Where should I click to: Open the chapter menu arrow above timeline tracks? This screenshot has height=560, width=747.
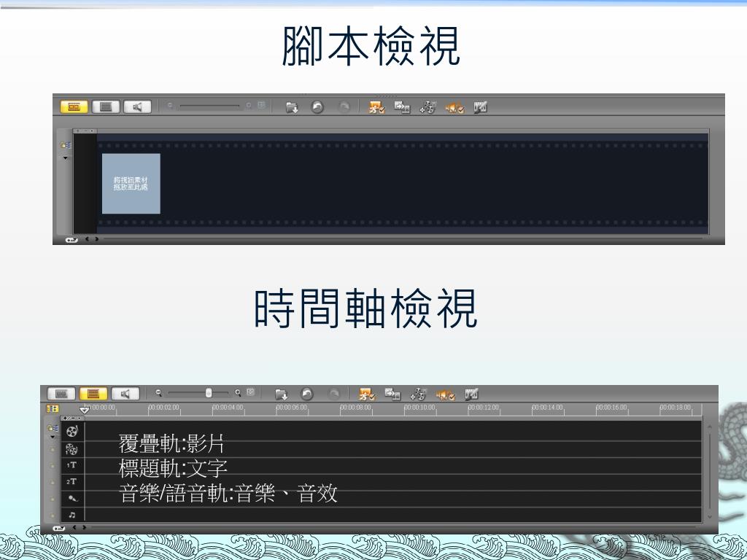point(80,418)
